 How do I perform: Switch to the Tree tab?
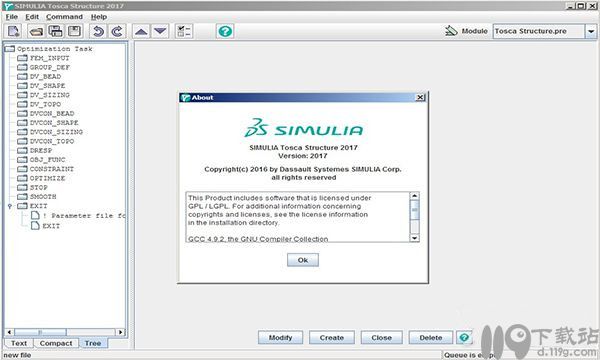pos(93,343)
